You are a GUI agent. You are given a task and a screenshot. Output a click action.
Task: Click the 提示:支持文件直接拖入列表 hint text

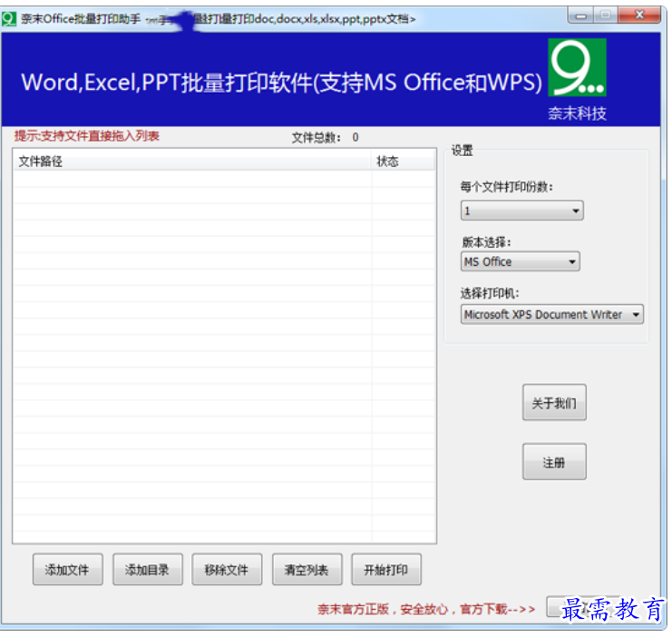(86, 136)
